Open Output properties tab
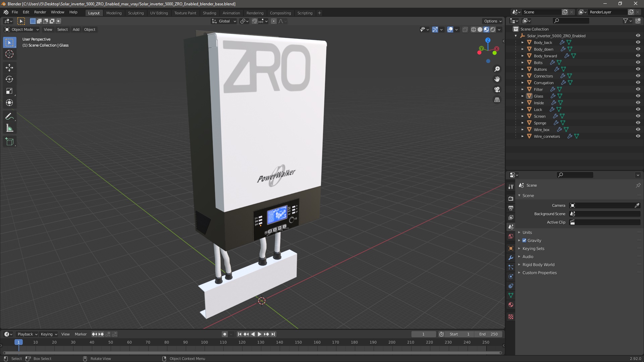 (x=511, y=208)
